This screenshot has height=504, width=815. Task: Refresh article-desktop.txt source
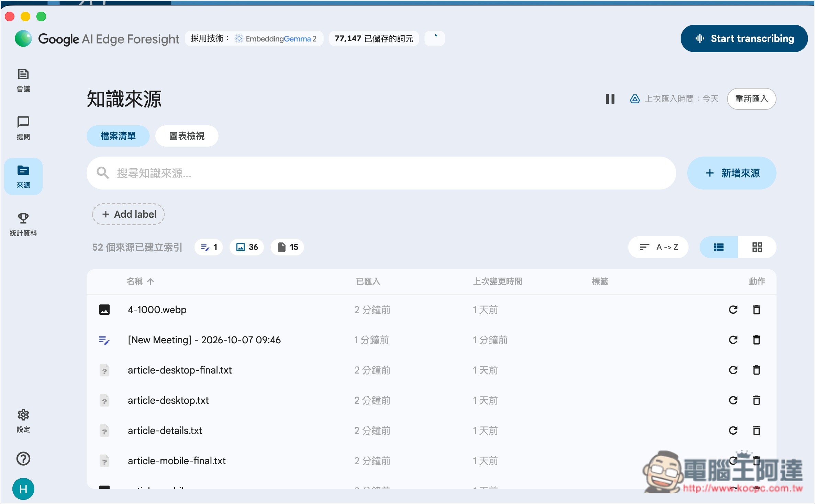pos(733,400)
